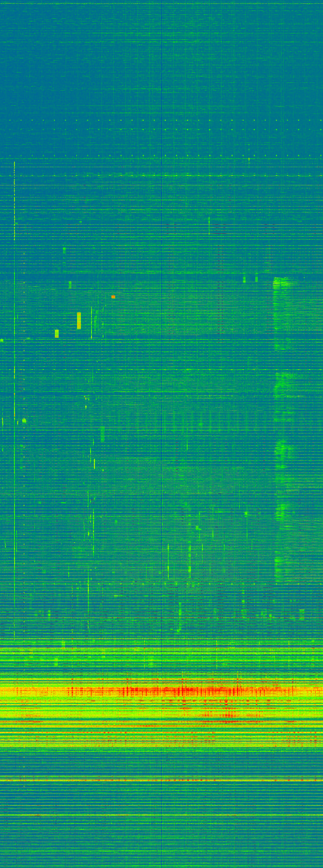323x868 pixels.
Task: Click the tallest yellow rectangular signal burst
Action: coord(79,320)
